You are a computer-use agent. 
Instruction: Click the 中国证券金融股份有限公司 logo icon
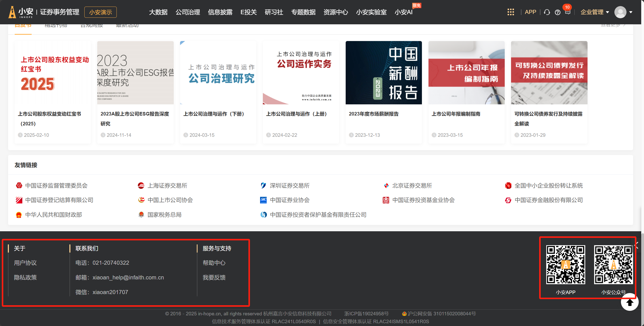(508, 200)
